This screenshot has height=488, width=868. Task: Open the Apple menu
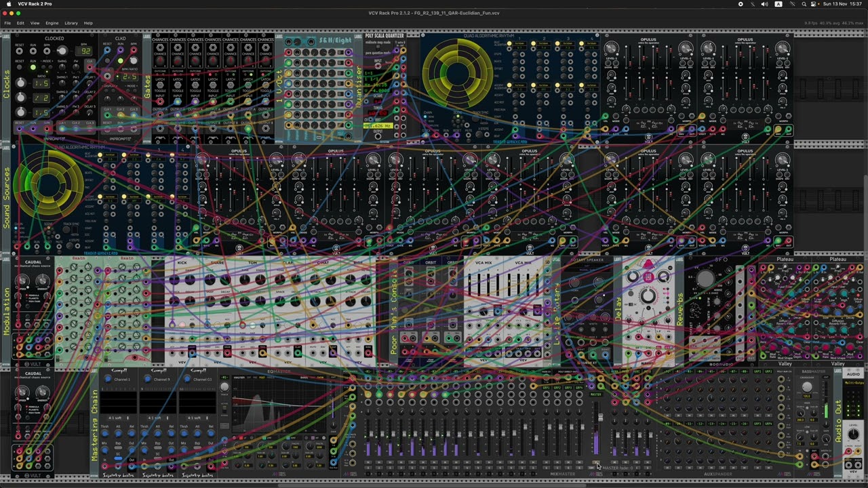pyautogui.click(x=8, y=4)
